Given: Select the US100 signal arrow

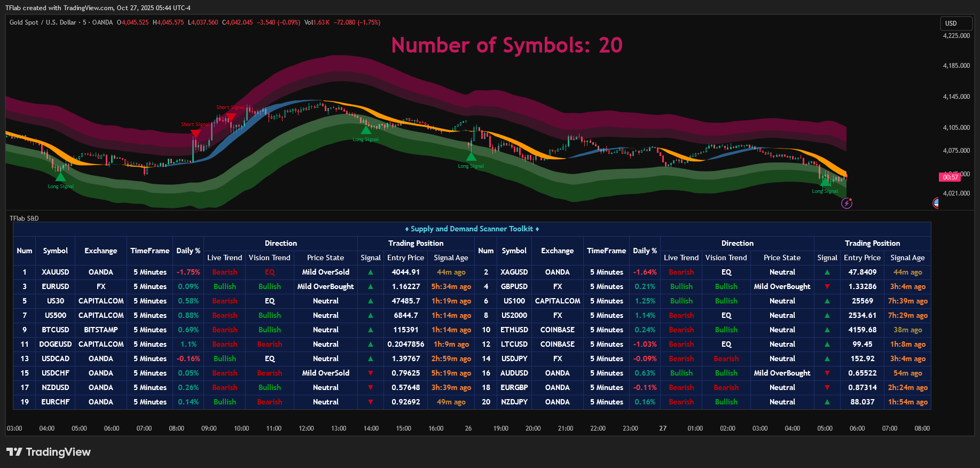Looking at the screenshot, I should (x=827, y=301).
